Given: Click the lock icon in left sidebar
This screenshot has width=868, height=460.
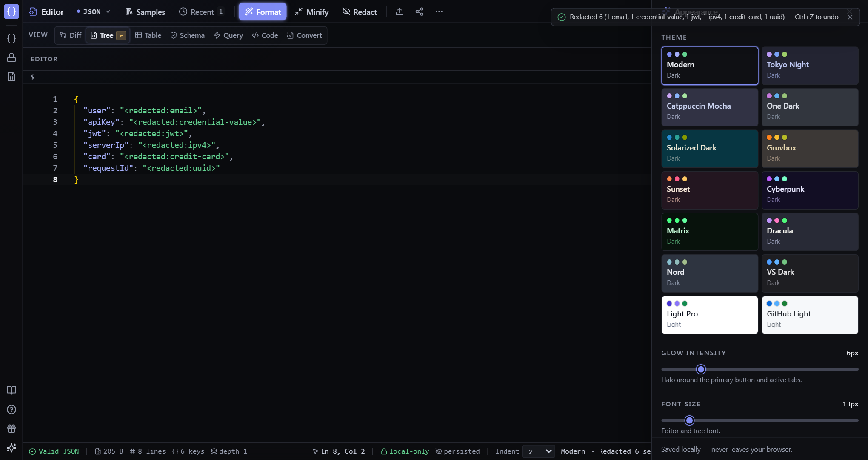Looking at the screenshot, I should coord(11,57).
